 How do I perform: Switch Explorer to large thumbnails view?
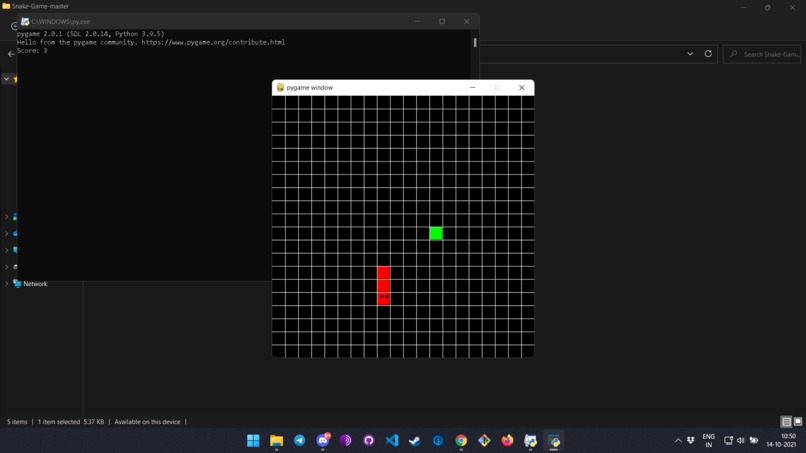[x=798, y=422]
